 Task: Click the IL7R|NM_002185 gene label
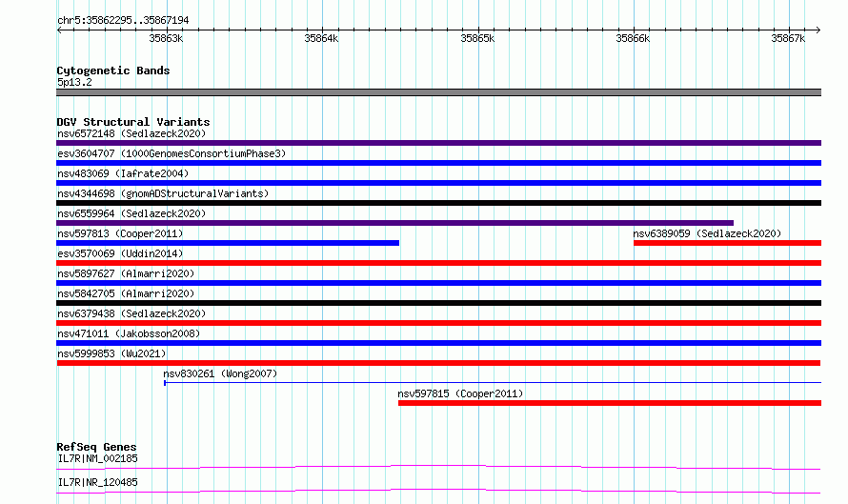coord(97,458)
